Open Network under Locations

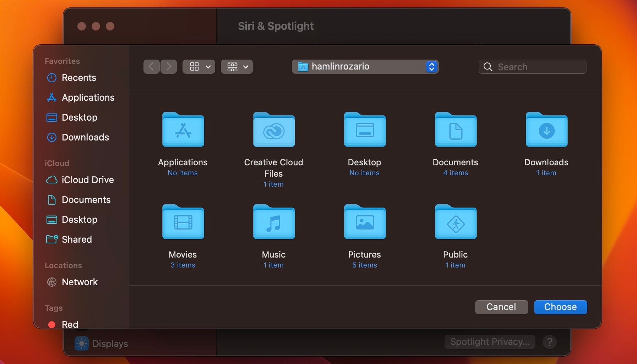(x=80, y=282)
